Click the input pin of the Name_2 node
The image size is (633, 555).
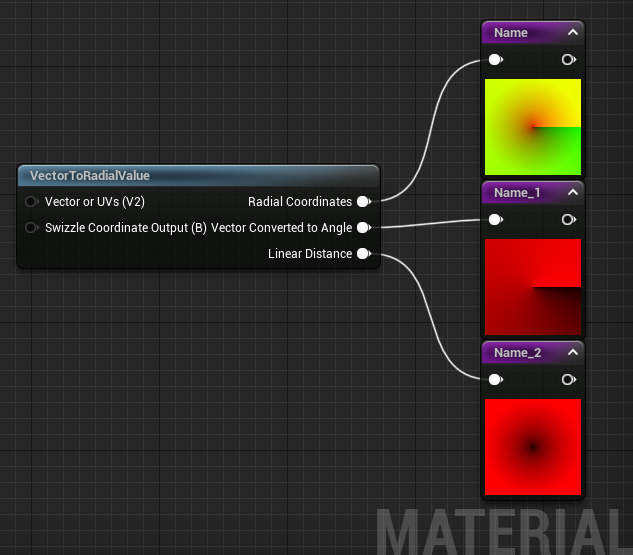coord(495,379)
